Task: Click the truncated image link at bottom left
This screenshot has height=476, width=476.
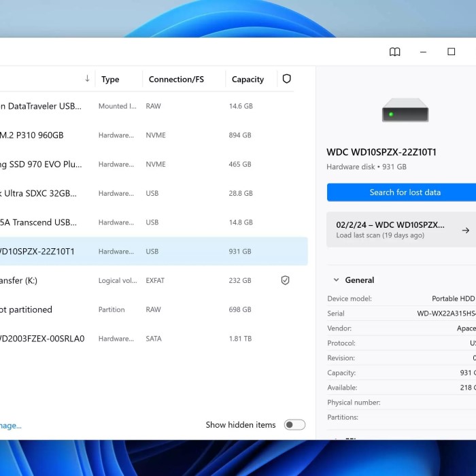Action: click(x=11, y=426)
